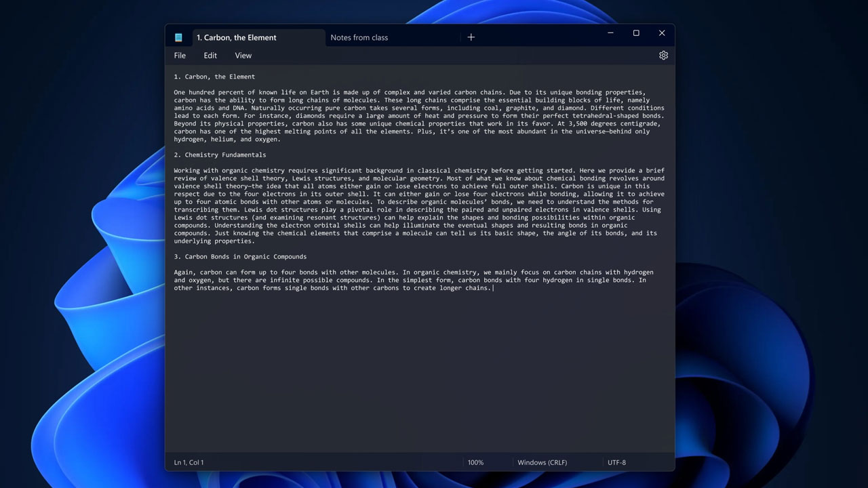Click the 100% zoom level in status bar
Image resolution: width=868 pixels, height=488 pixels.
pyautogui.click(x=475, y=462)
